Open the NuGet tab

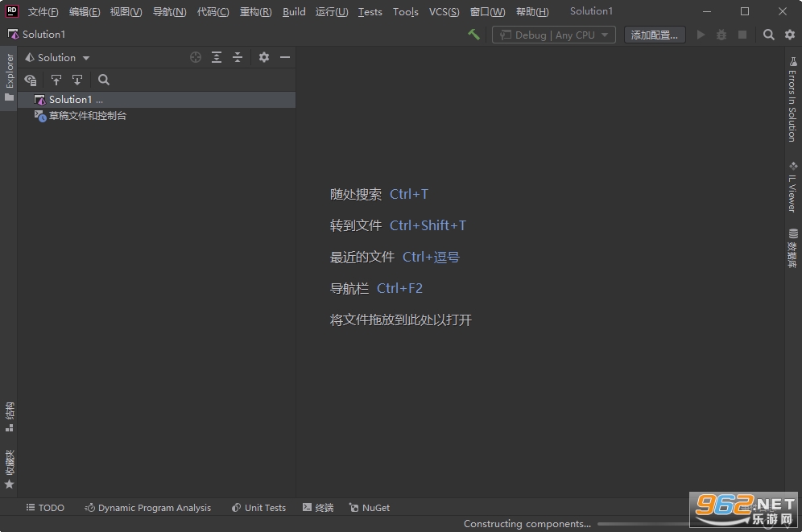pos(370,508)
